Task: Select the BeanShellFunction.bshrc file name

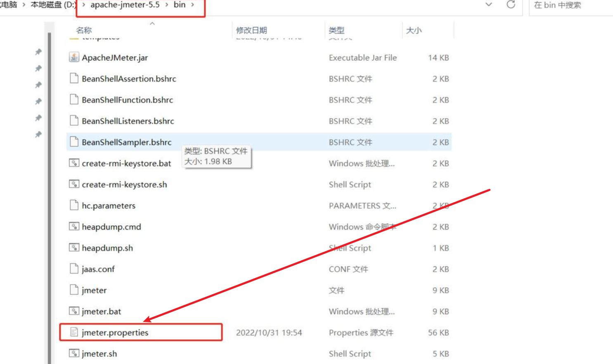Action: 127,100
